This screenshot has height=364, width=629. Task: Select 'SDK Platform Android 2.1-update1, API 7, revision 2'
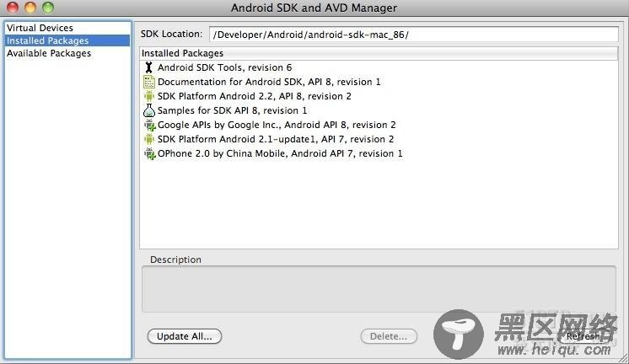[379, 139]
